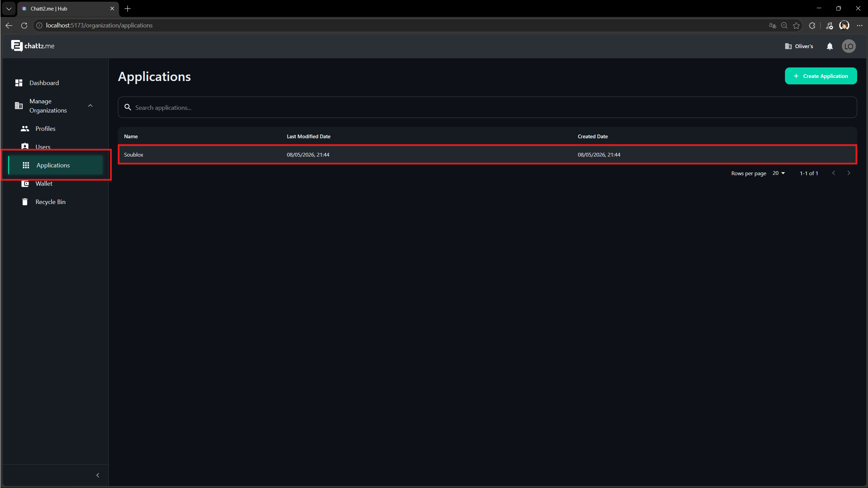Go to Profiles in sidebar

coord(56,129)
